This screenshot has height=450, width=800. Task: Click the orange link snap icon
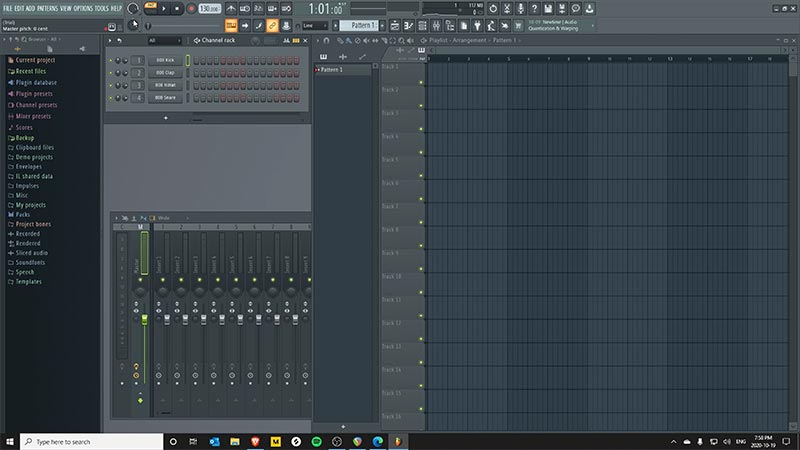pyautogui.click(x=273, y=24)
